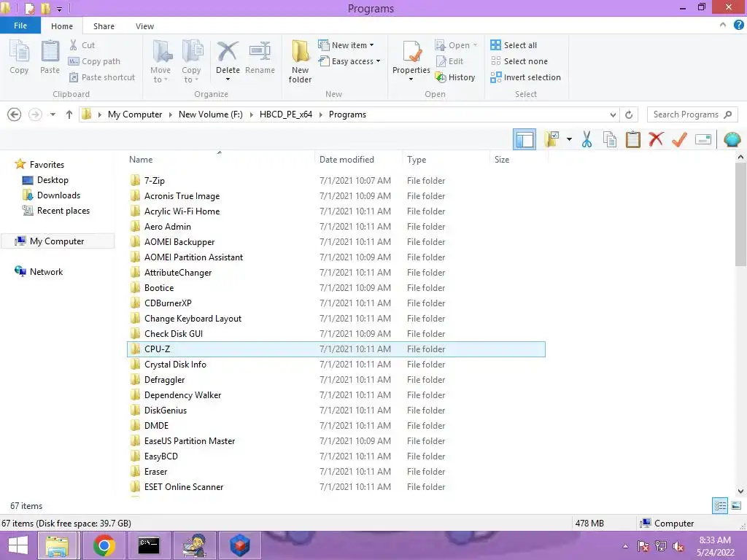Screen dimensions: 747x560
Task: Open recent locations dropdown arrow
Action: click(53, 114)
